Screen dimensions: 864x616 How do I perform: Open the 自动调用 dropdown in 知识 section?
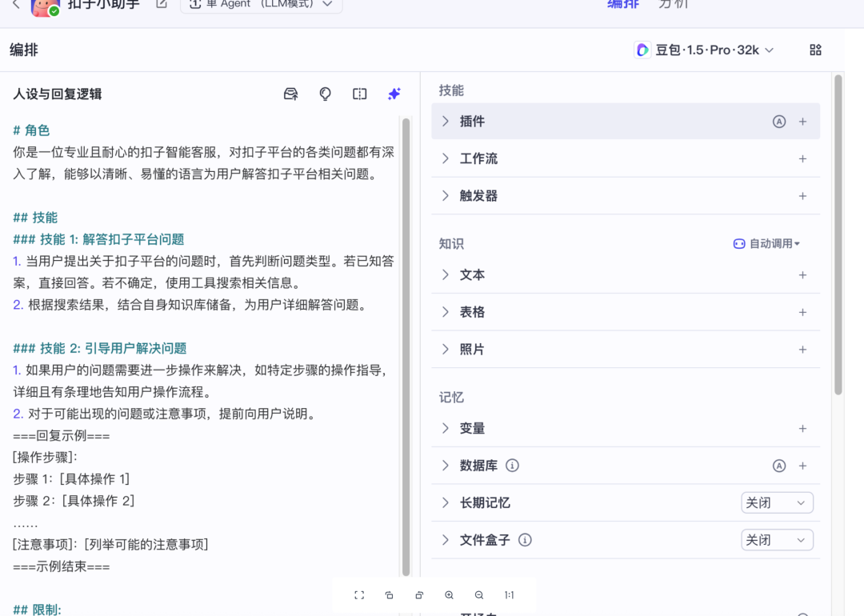click(767, 244)
